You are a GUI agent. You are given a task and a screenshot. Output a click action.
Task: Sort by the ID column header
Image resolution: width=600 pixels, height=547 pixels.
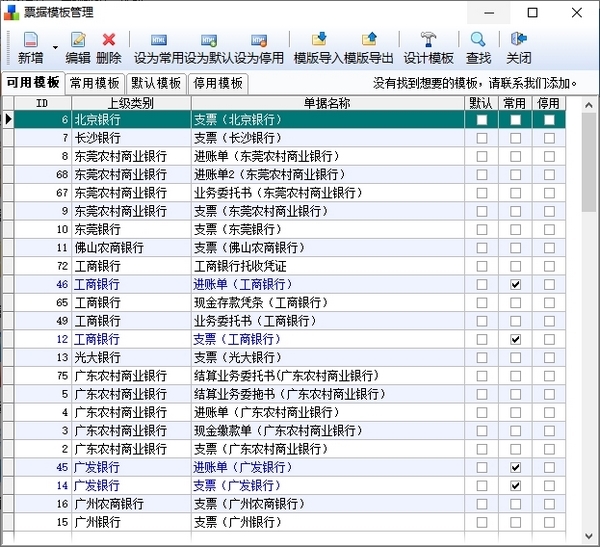(x=42, y=103)
